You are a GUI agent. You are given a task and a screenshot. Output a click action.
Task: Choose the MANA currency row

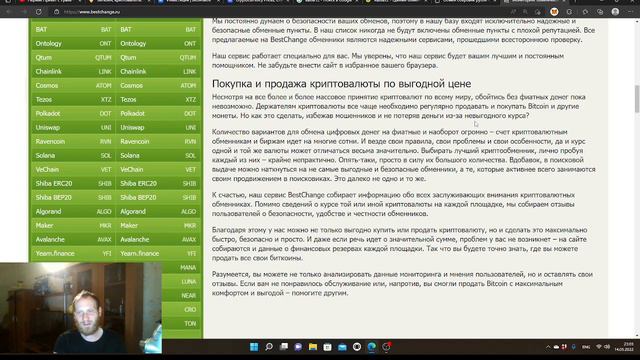pos(181,267)
